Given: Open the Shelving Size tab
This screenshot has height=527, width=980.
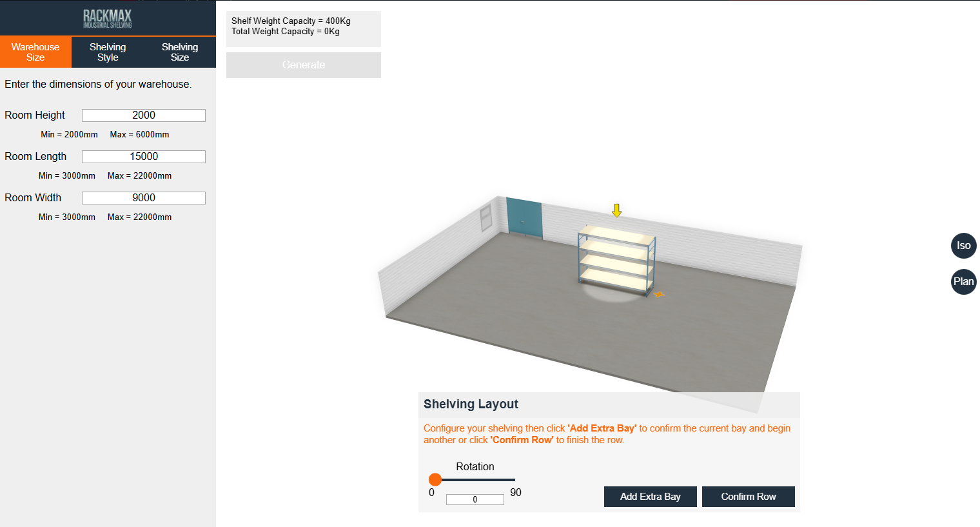Looking at the screenshot, I should (179, 52).
